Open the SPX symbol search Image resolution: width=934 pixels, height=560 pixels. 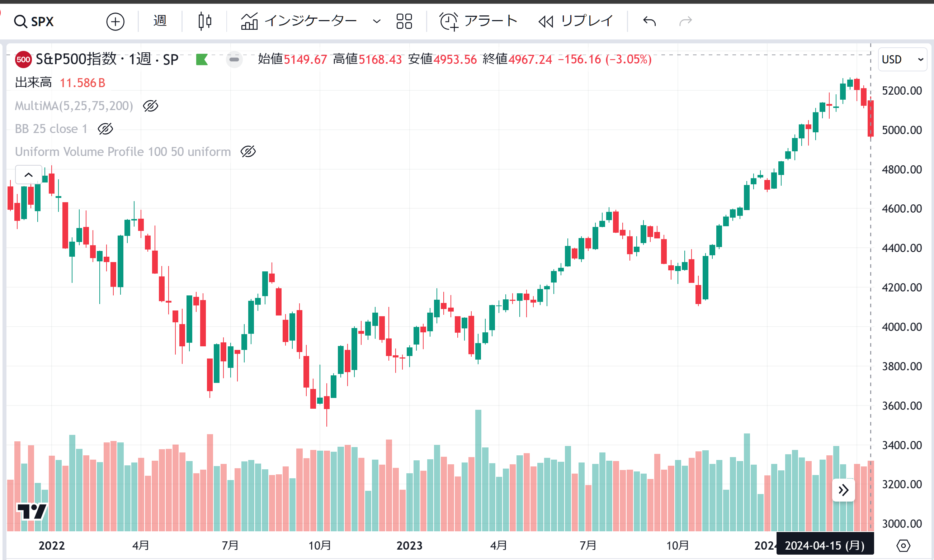pos(34,22)
